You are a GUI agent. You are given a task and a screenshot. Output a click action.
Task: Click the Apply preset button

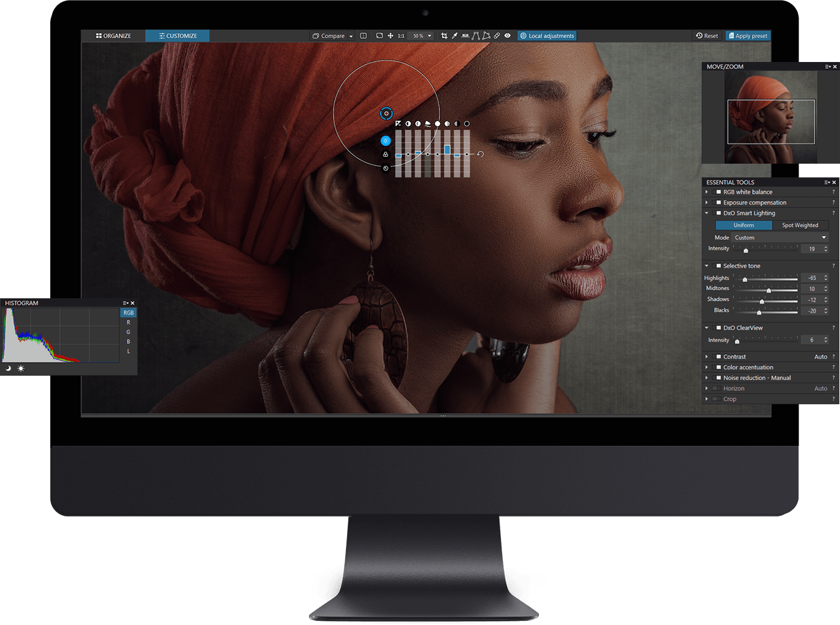[x=748, y=36]
